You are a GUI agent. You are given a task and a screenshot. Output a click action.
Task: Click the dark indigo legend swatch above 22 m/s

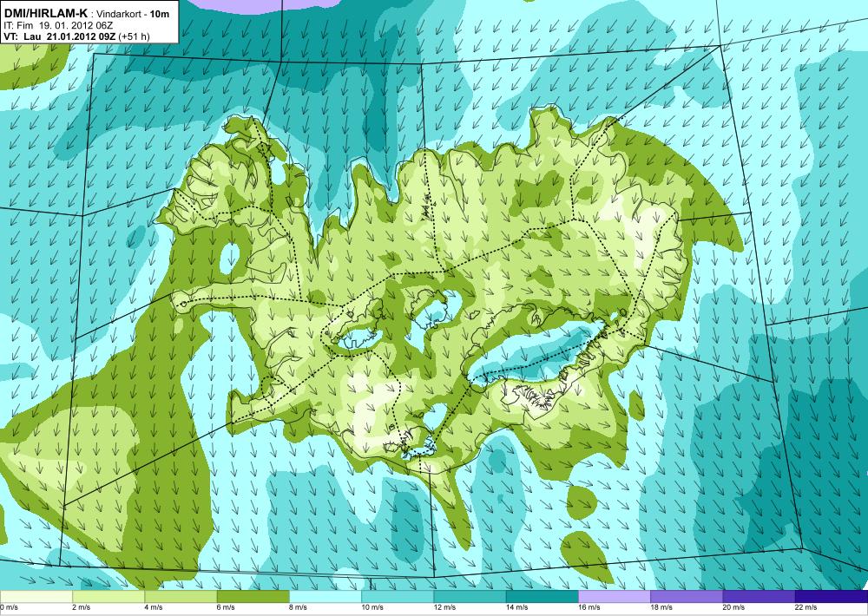832,597
